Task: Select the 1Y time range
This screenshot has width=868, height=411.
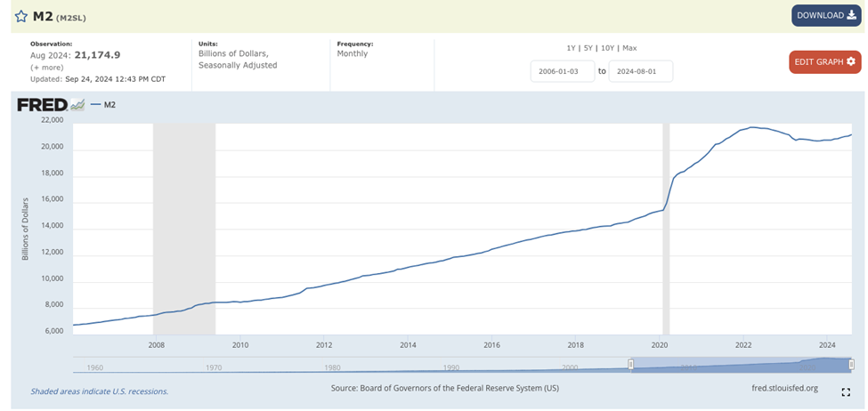Action: (x=571, y=48)
